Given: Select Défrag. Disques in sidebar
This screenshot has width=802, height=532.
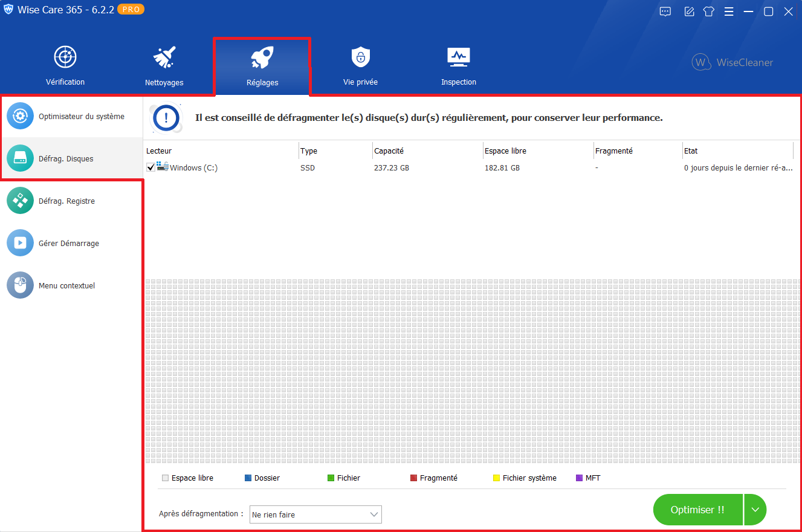Looking at the screenshot, I should pos(71,158).
